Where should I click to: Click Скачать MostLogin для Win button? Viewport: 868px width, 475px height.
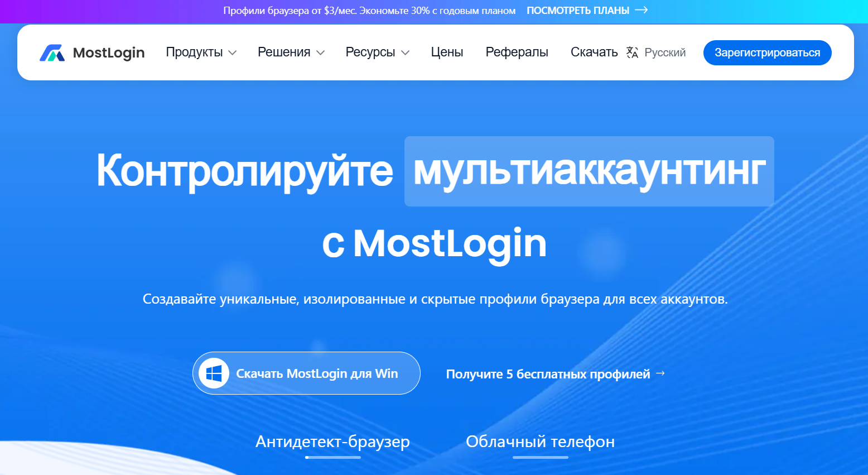[306, 373]
